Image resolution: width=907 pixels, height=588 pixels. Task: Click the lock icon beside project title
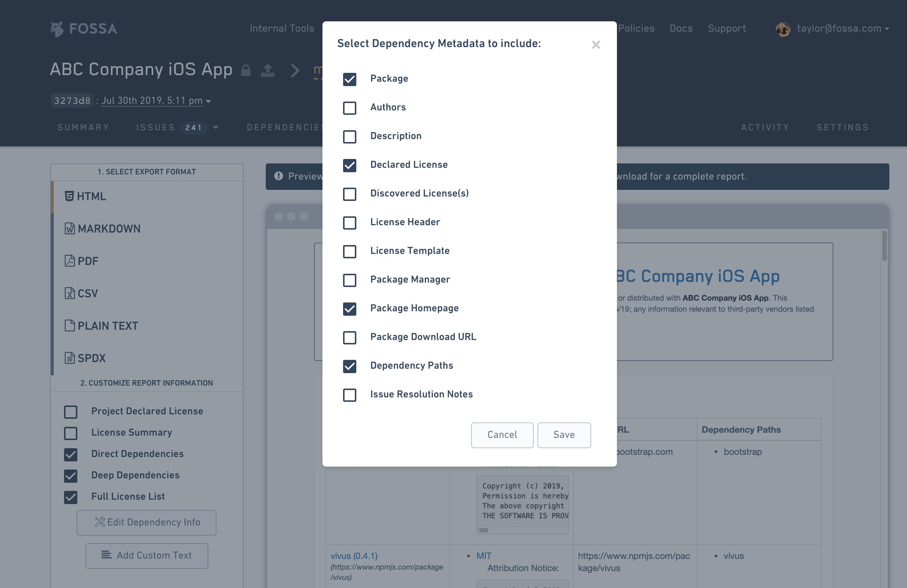coord(246,70)
